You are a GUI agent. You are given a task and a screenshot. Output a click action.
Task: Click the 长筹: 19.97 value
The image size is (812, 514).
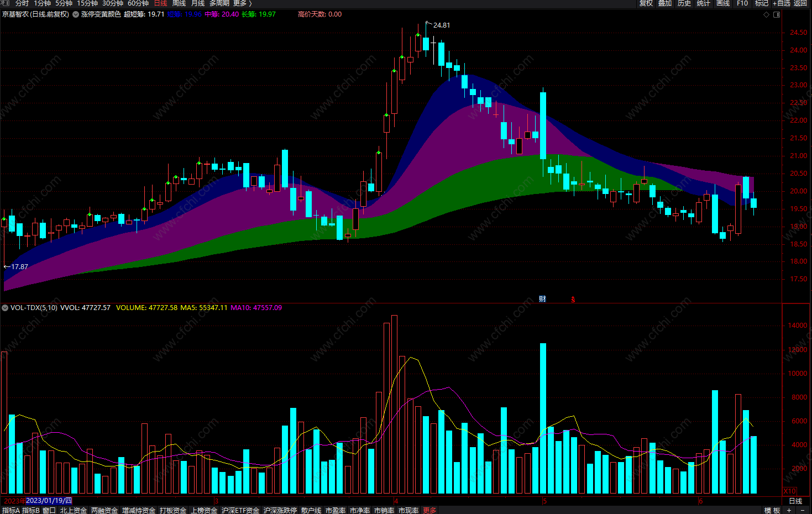click(x=259, y=14)
